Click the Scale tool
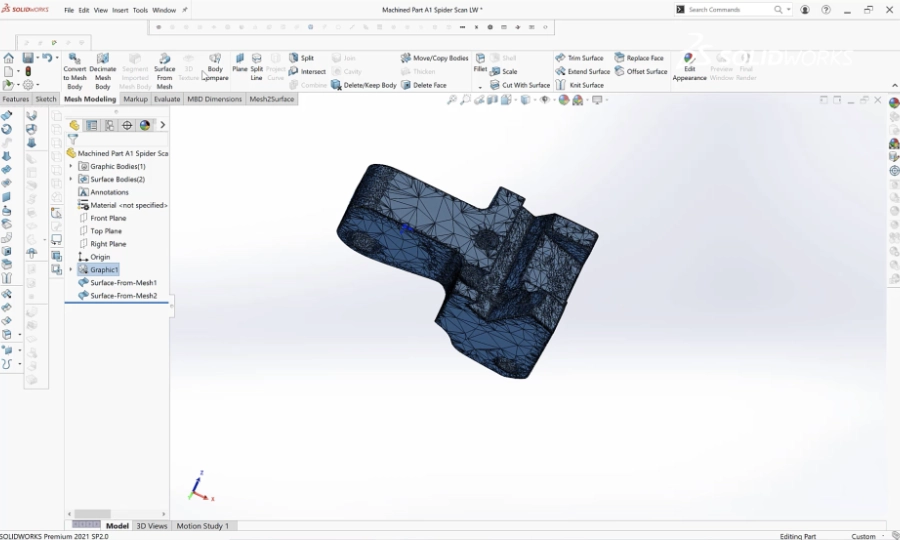 [503, 71]
